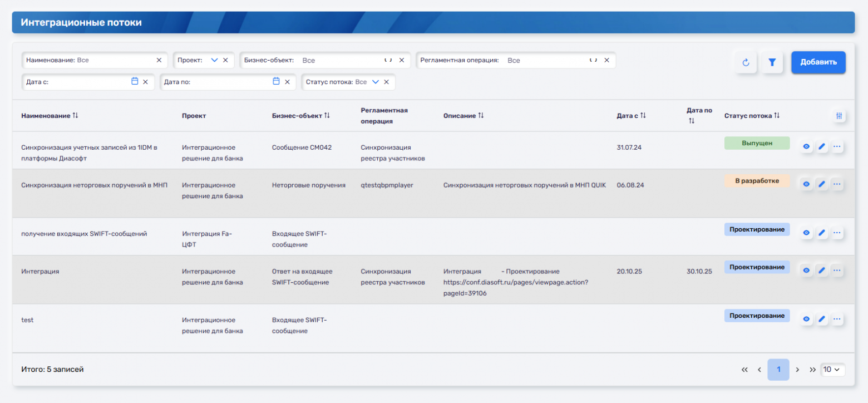Screen dimensions: 868x403
Task: Open calendar picker for 'Дата с' filter
Action: [135, 81]
